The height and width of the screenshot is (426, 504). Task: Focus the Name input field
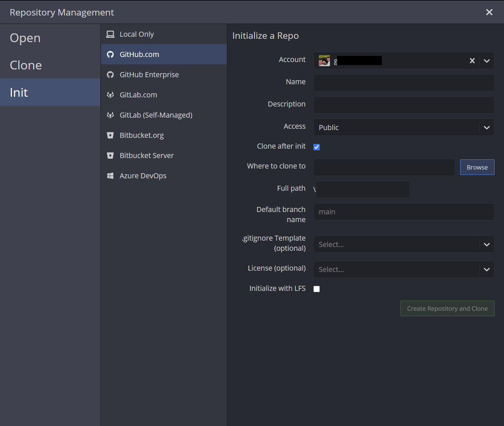404,83
